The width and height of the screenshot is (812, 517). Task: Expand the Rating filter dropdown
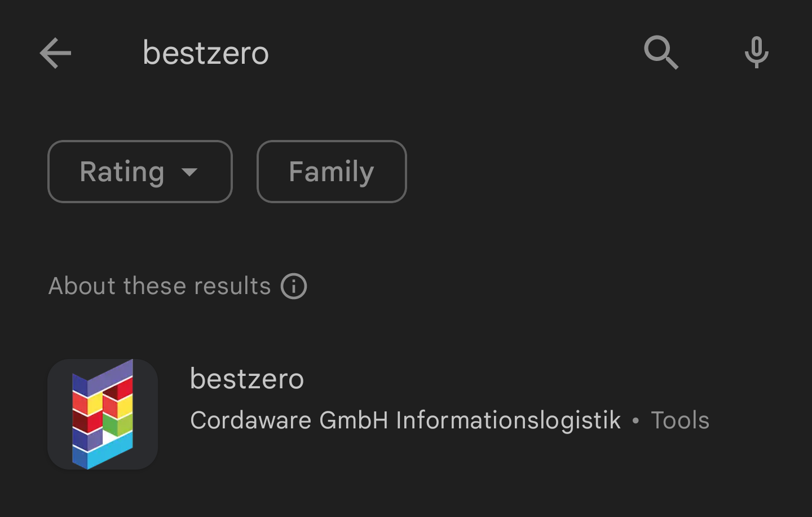pos(140,172)
